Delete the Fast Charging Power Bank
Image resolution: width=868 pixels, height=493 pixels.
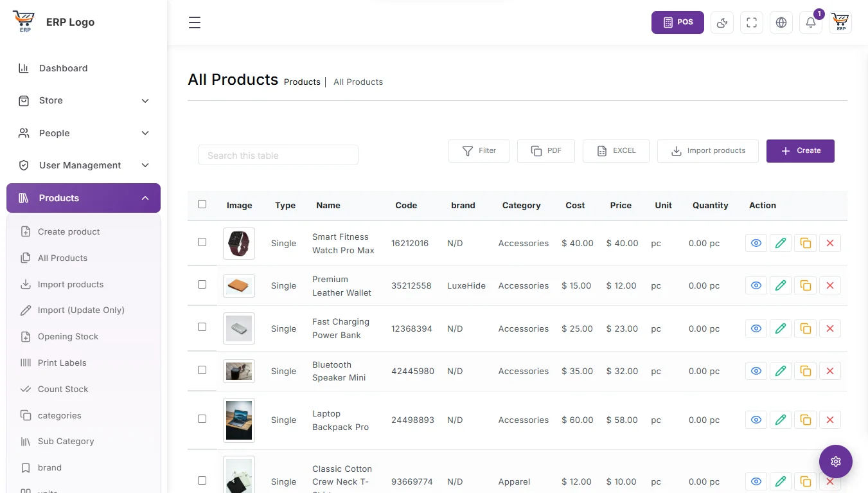[830, 328]
